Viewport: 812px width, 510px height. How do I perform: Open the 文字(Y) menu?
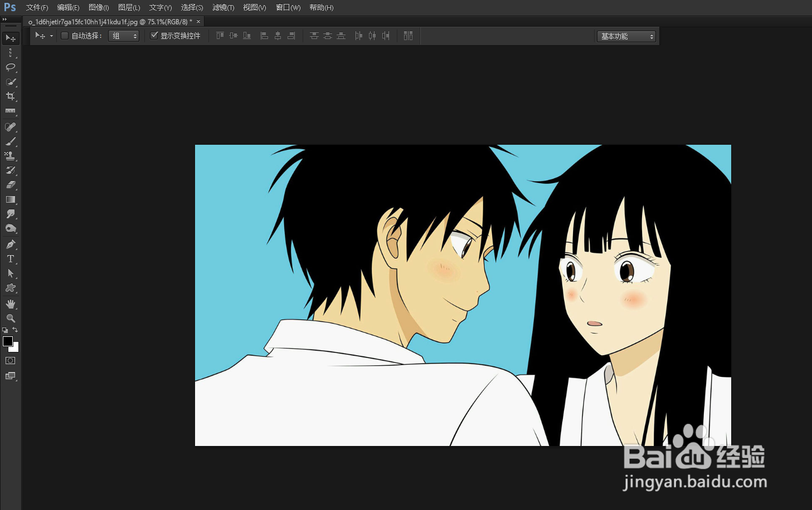click(x=160, y=7)
